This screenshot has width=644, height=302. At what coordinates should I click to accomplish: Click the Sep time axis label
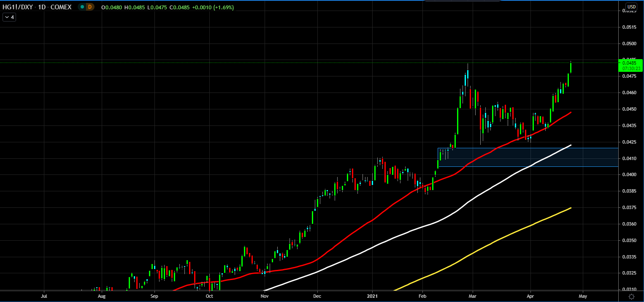154,297
